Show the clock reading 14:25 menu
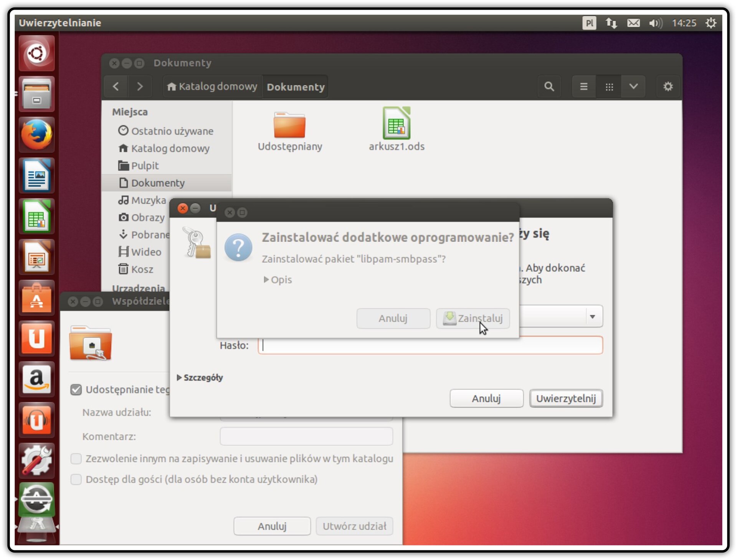The height and width of the screenshot is (560, 737). (x=684, y=23)
